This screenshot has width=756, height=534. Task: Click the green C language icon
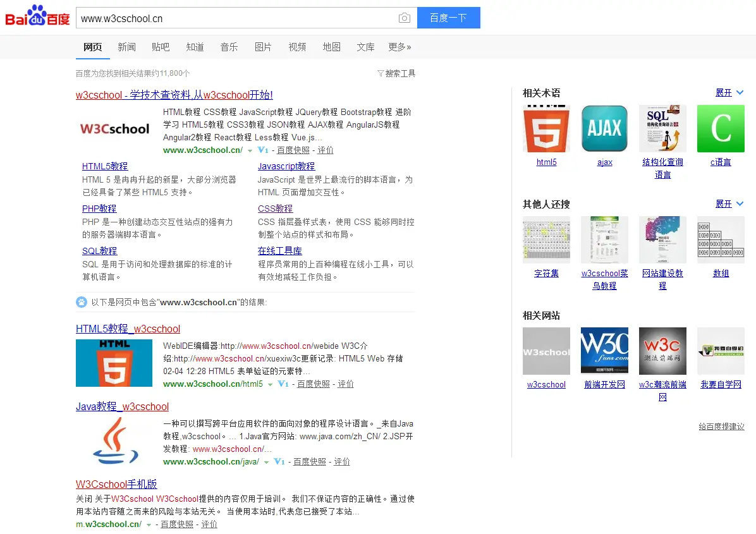(721, 129)
